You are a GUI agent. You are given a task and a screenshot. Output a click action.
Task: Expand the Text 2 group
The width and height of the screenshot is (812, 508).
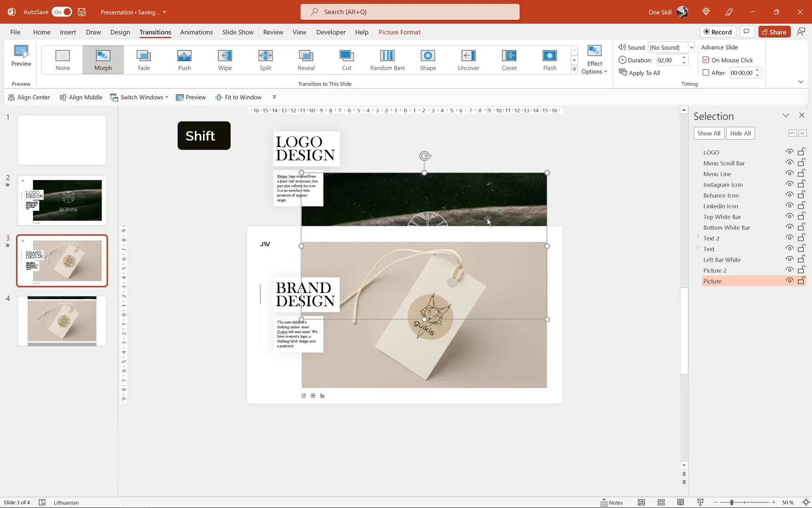[698, 237]
